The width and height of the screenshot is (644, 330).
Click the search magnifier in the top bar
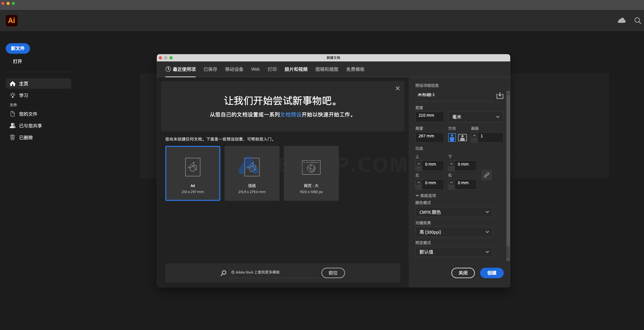tap(638, 21)
